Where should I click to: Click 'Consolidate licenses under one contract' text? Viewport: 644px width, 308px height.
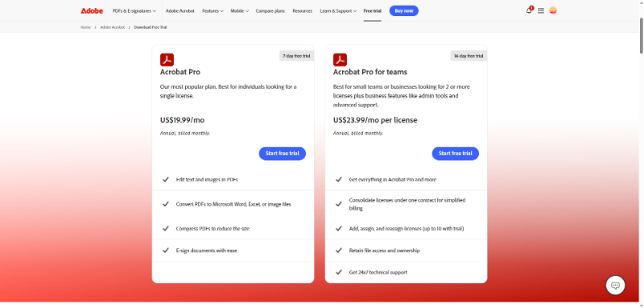[407, 204]
